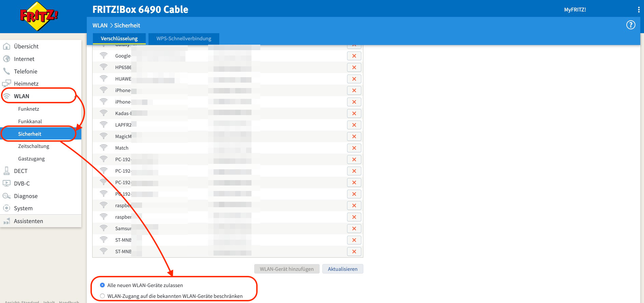Viewport: 644px width, 303px height.
Task: Open the Funkkanal submenu item
Action: click(x=30, y=121)
